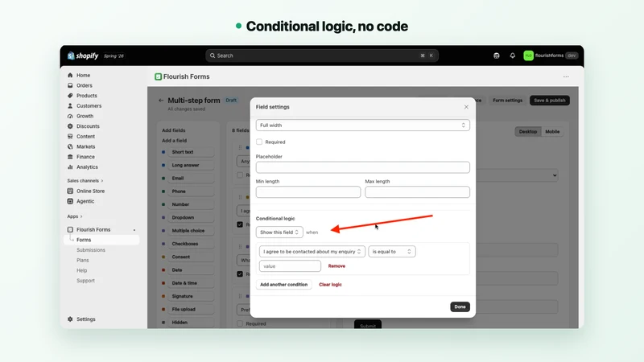Pin the Flourish Forms app in sidebar
Viewport: 644px width, 362px height.
(134, 230)
